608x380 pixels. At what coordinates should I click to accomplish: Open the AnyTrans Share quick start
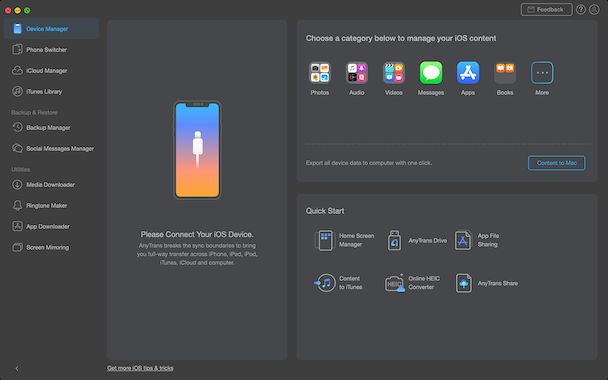(x=487, y=283)
